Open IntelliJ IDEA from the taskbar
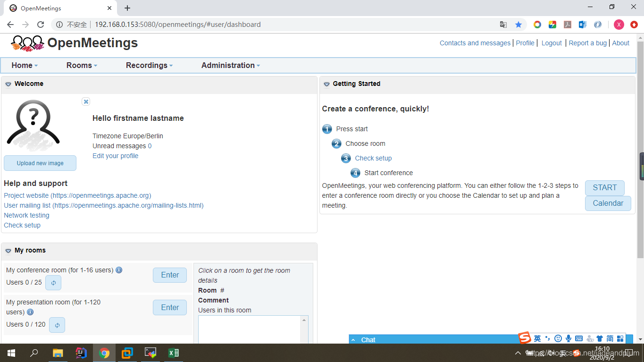This screenshot has width=644, height=362. click(x=81, y=353)
